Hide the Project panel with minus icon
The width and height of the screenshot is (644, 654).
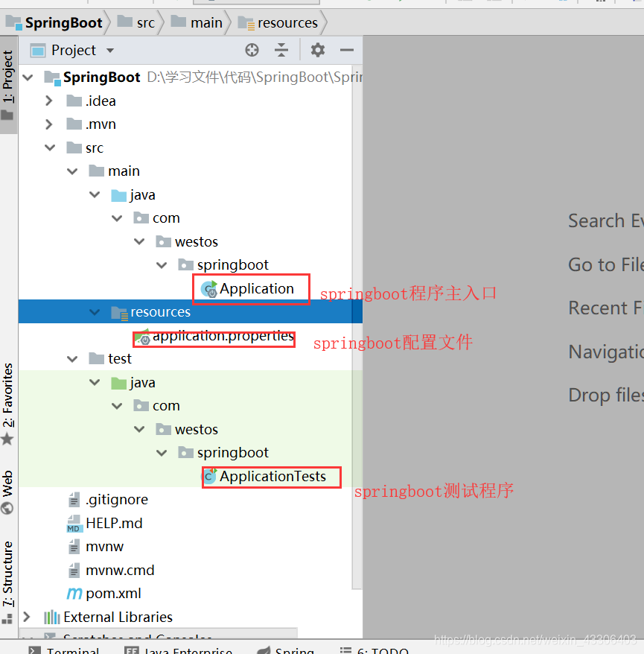tap(347, 50)
